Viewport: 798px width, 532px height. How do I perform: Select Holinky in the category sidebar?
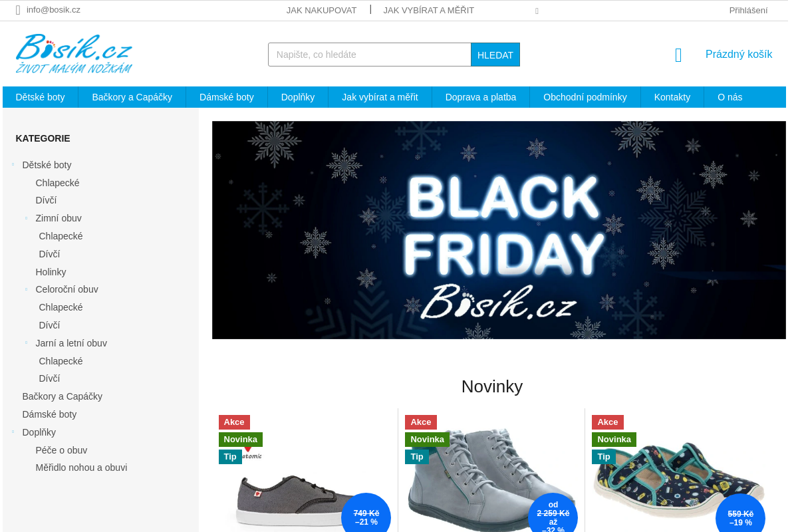point(51,272)
